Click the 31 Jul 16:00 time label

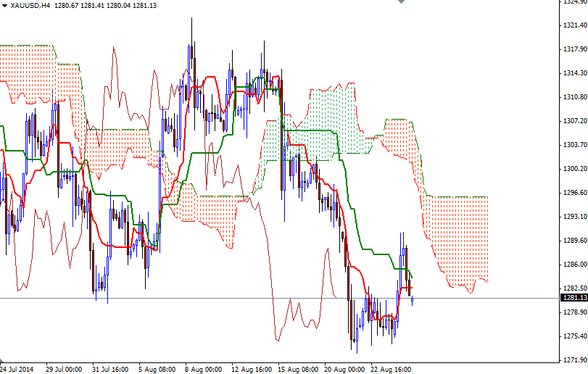pos(110,368)
